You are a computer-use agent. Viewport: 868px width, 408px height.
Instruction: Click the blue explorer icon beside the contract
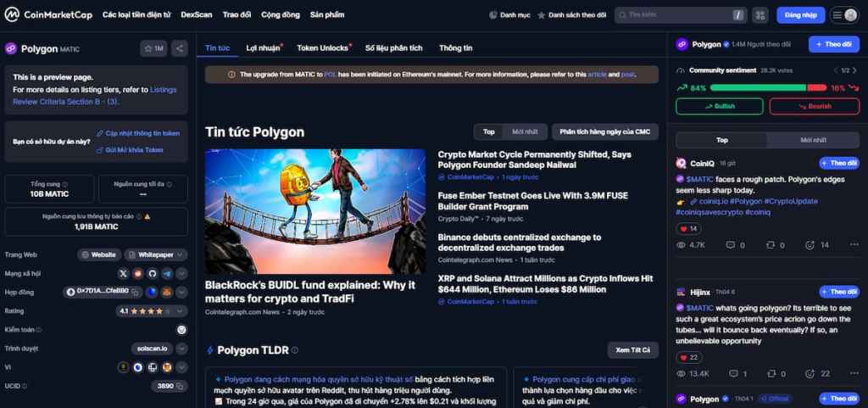152,292
